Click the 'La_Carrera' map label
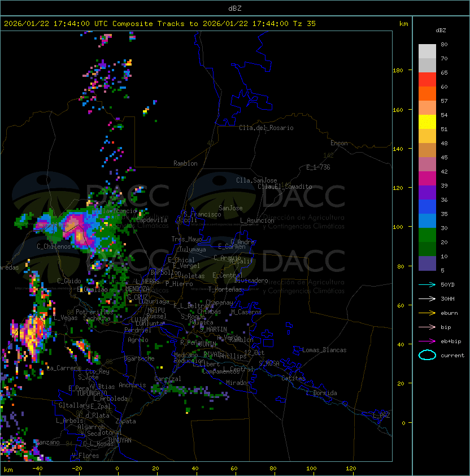This screenshot has height=476, width=470. click(x=64, y=368)
